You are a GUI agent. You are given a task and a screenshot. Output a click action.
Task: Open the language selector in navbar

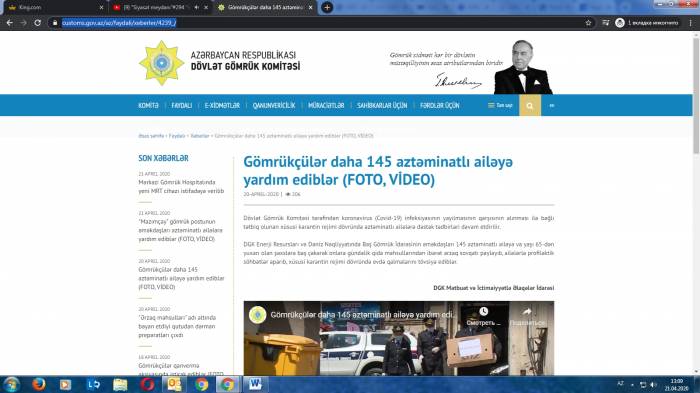pos(552,105)
